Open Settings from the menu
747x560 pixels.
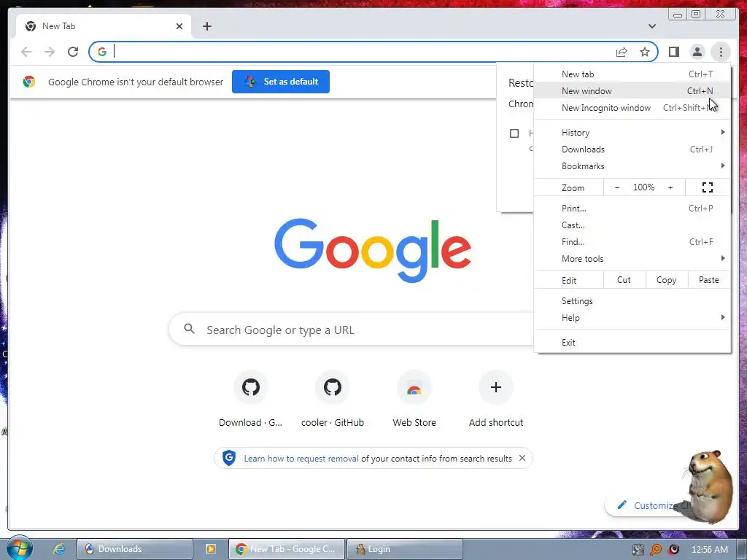(632, 301)
